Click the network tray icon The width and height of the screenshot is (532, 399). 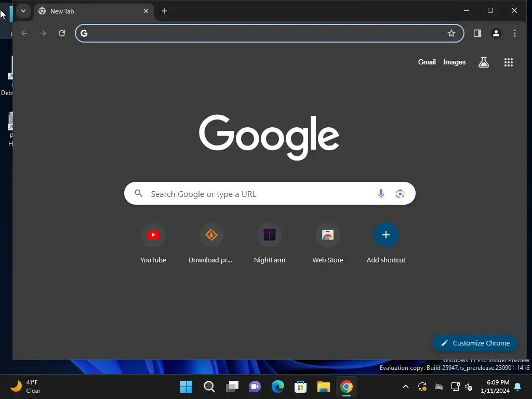pyautogui.click(x=455, y=387)
